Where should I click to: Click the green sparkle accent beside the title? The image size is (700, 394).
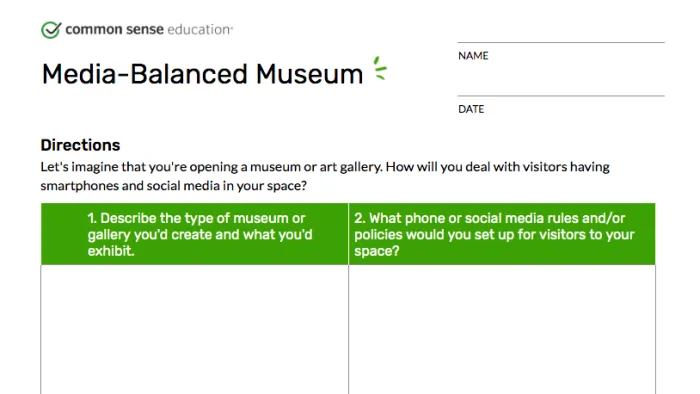(x=380, y=68)
